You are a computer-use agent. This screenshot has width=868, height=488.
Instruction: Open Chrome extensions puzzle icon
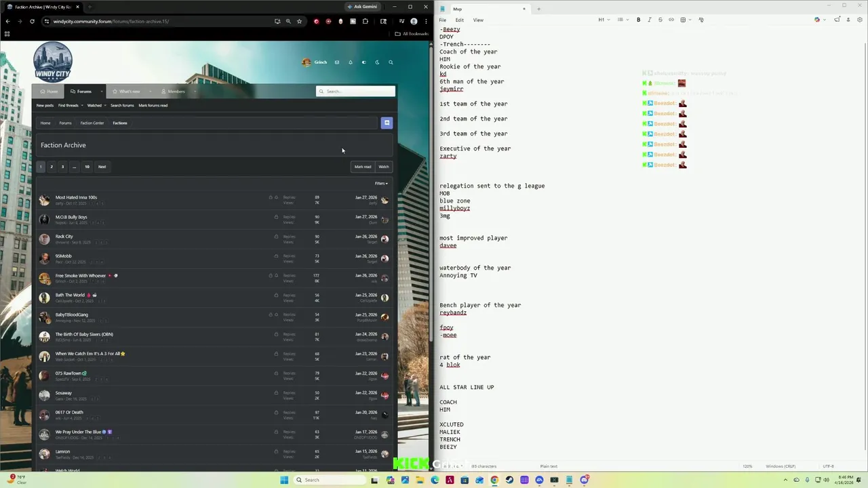(x=366, y=21)
